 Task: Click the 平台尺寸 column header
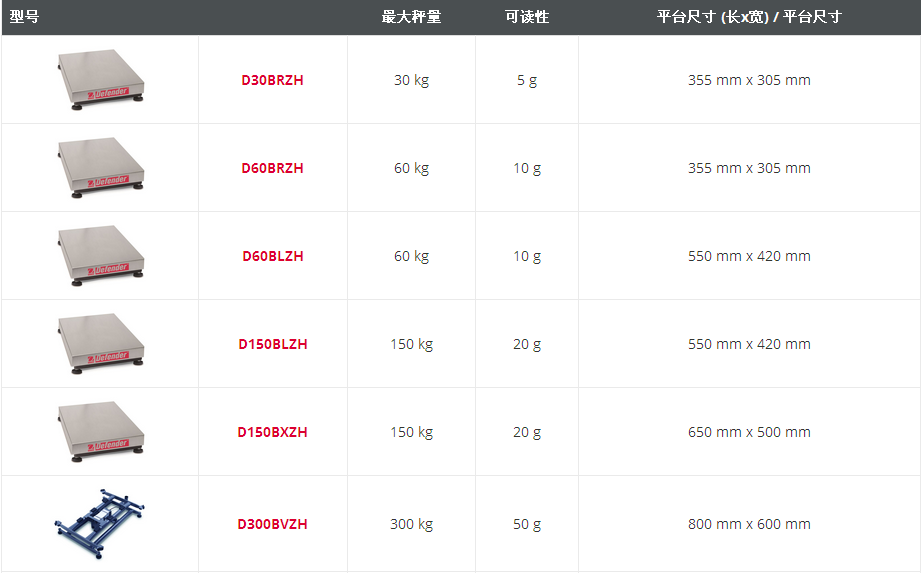[749, 17]
